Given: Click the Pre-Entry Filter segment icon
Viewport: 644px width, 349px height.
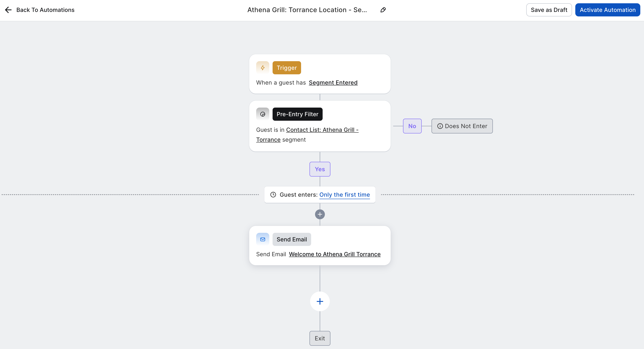Looking at the screenshot, I should click(263, 114).
